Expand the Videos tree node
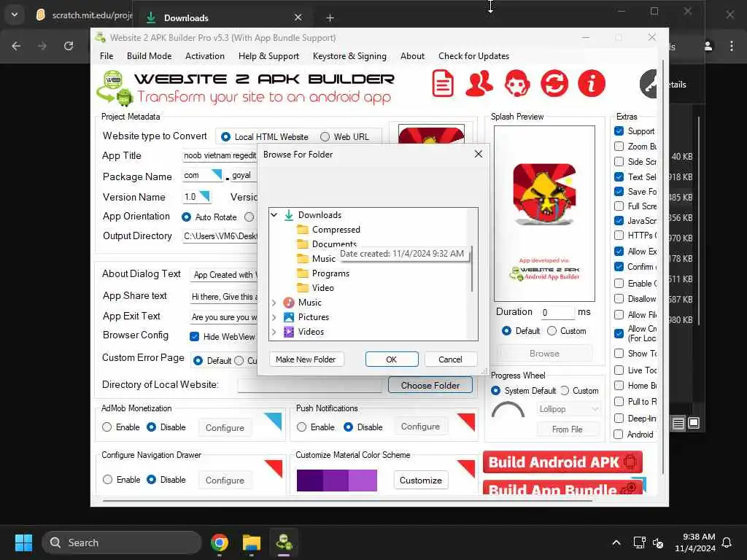 274,332
